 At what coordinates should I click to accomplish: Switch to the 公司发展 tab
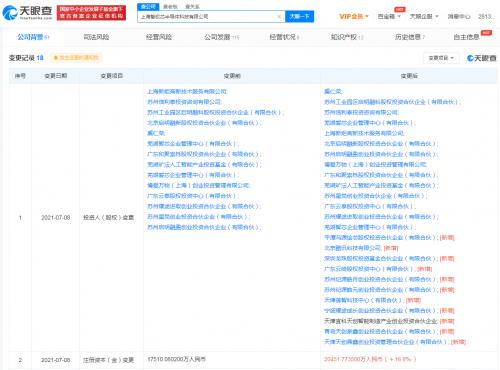click(221, 37)
